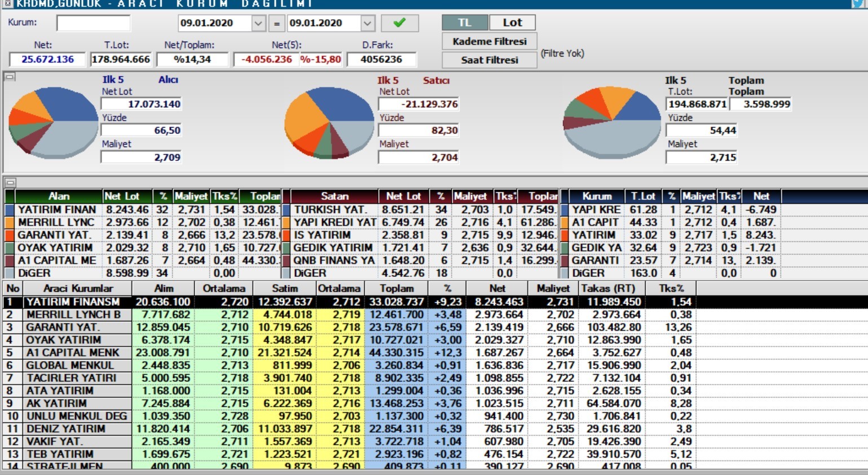
Task: Select VAKIF YAT. row
Action: pyautogui.click(x=350, y=441)
